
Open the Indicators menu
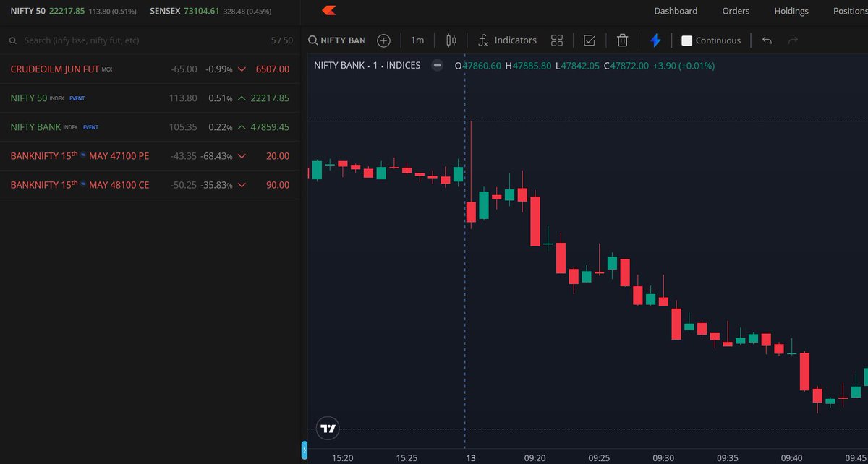coord(508,40)
